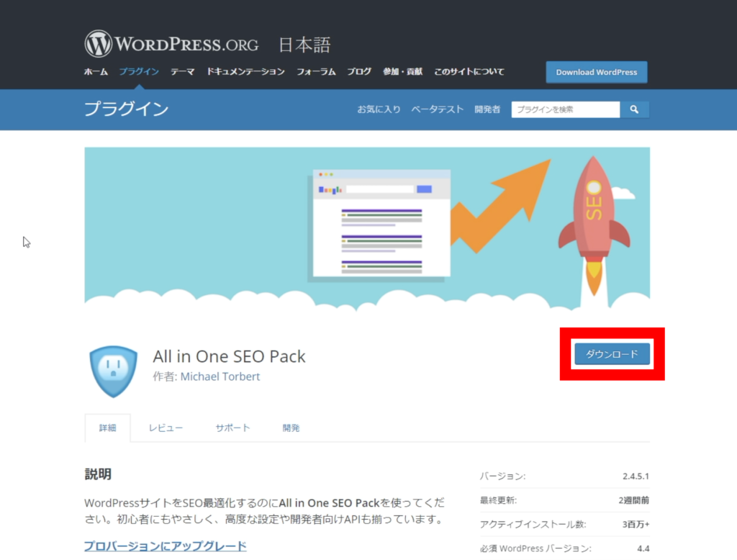Image resolution: width=737 pixels, height=560 pixels.
Task: Focus the プラグインを検索 search field
Action: 566,109
